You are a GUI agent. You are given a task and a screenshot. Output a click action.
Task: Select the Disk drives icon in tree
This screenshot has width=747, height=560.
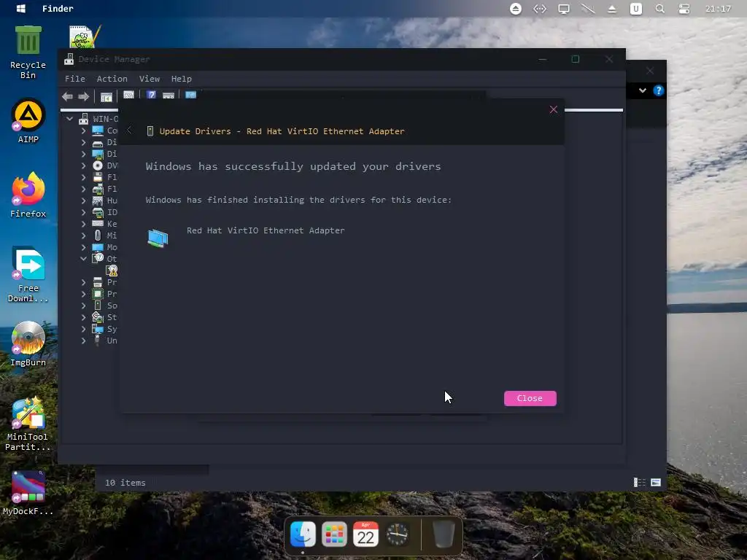coord(98,142)
